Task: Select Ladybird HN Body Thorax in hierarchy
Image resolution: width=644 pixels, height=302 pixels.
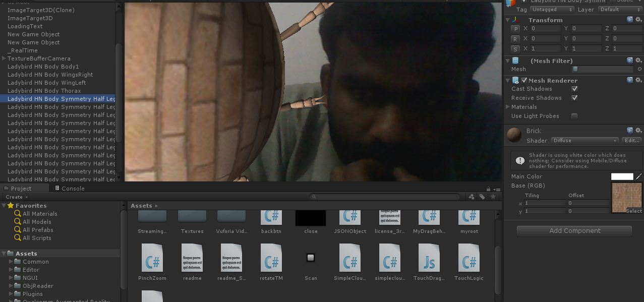Action: point(44,91)
